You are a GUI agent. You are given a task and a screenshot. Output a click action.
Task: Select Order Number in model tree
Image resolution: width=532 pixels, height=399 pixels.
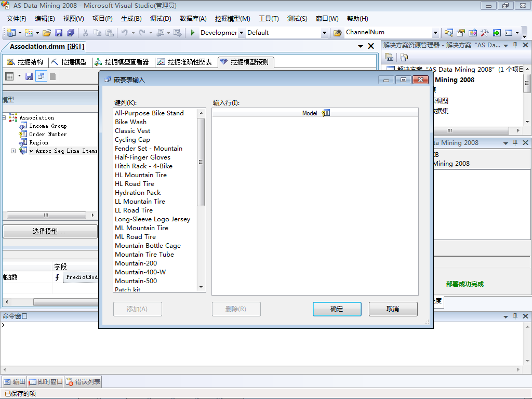pos(48,134)
